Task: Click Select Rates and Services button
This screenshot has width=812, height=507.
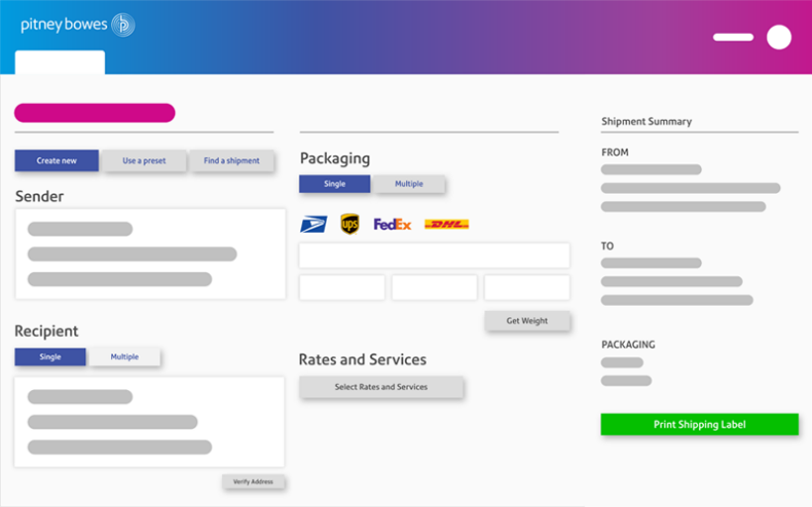Action: (381, 387)
